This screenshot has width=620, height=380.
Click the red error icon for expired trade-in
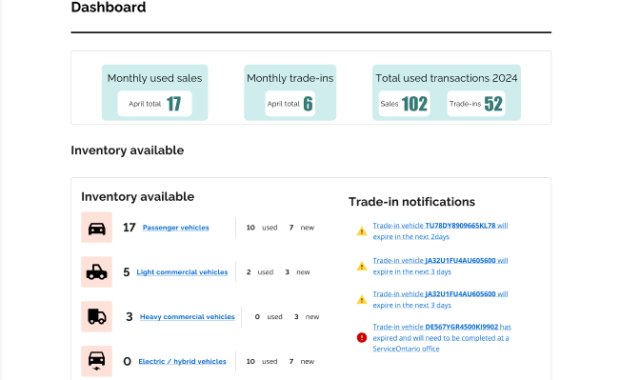click(x=362, y=338)
